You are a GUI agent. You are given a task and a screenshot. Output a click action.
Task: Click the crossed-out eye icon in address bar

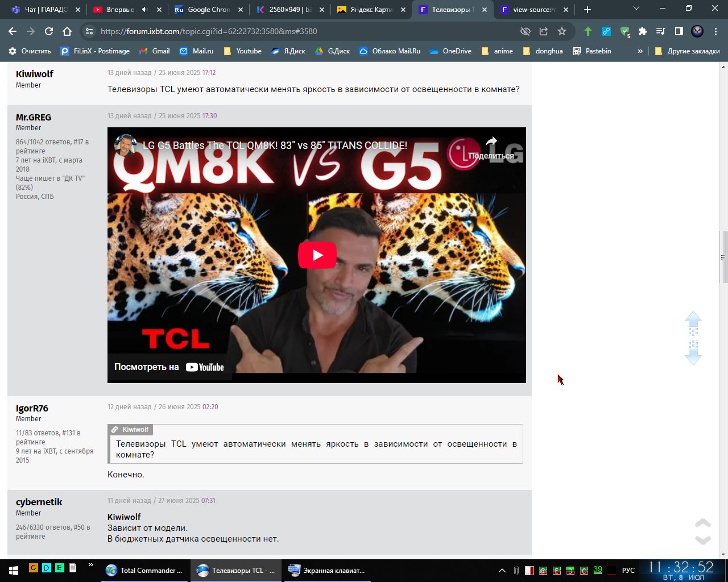(526, 31)
